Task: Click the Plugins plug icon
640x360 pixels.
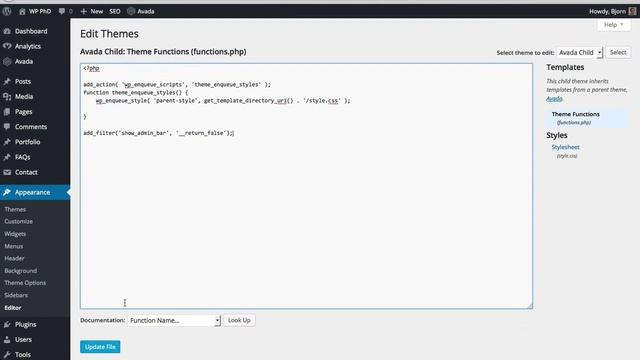Action: [7, 324]
